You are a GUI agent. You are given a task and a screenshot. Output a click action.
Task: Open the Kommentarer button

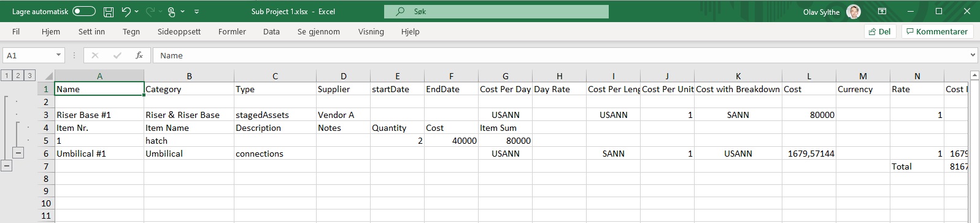pyautogui.click(x=937, y=31)
